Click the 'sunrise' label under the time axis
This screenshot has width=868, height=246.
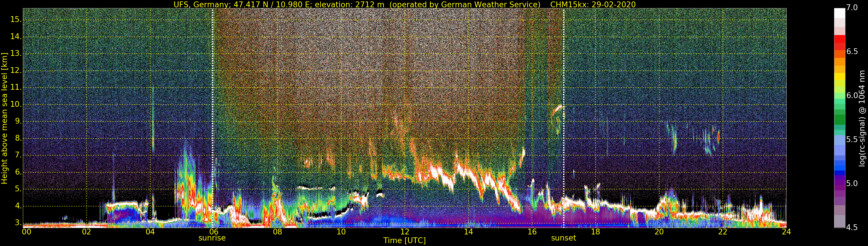pyautogui.click(x=212, y=238)
